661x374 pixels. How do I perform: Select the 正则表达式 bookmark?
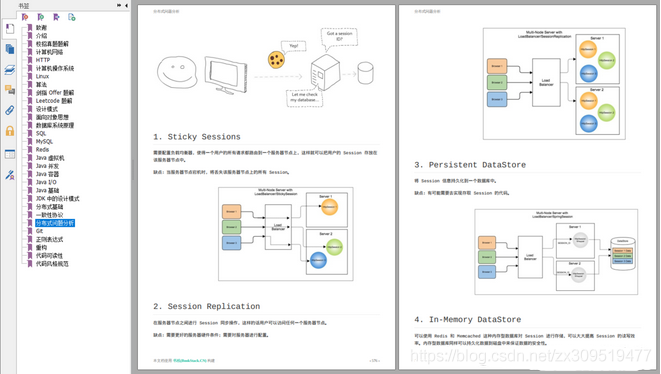[49, 239]
